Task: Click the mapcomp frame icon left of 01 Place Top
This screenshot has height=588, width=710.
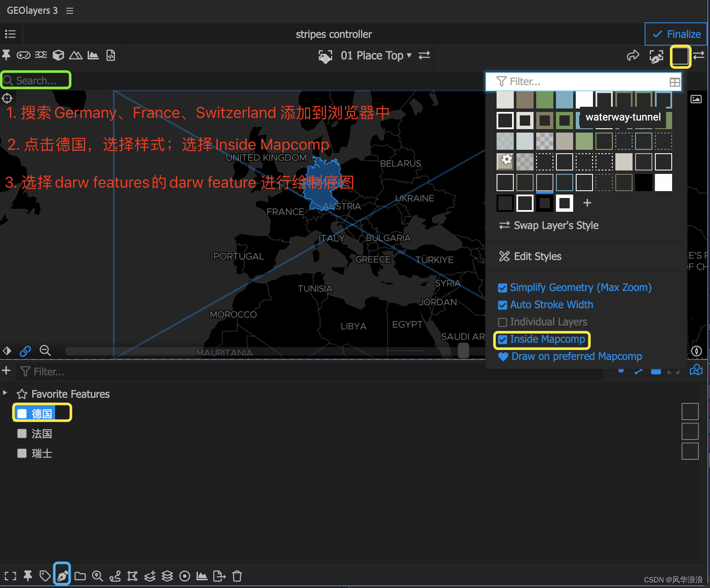Action: point(325,56)
